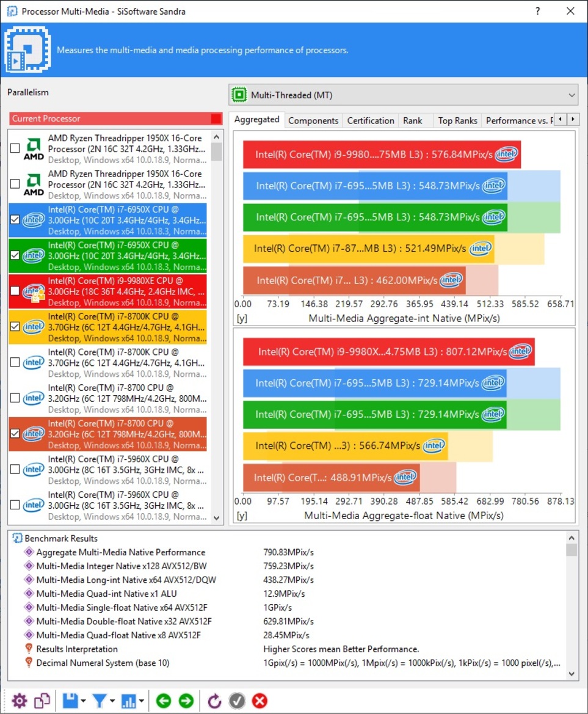Select the i7-87 521.49MPix/s yellow bar
This screenshot has width=588, height=714.
tap(368, 249)
